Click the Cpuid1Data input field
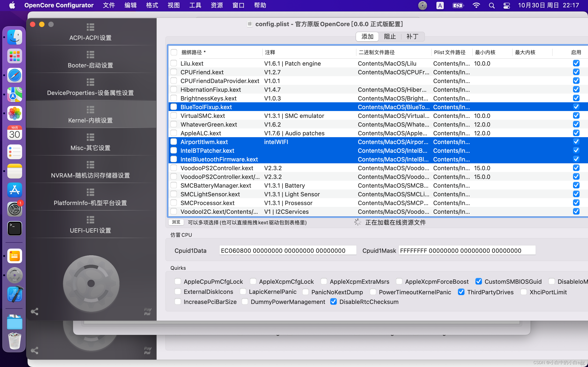The width and height of the screenshot is (588, 367). 288,250
